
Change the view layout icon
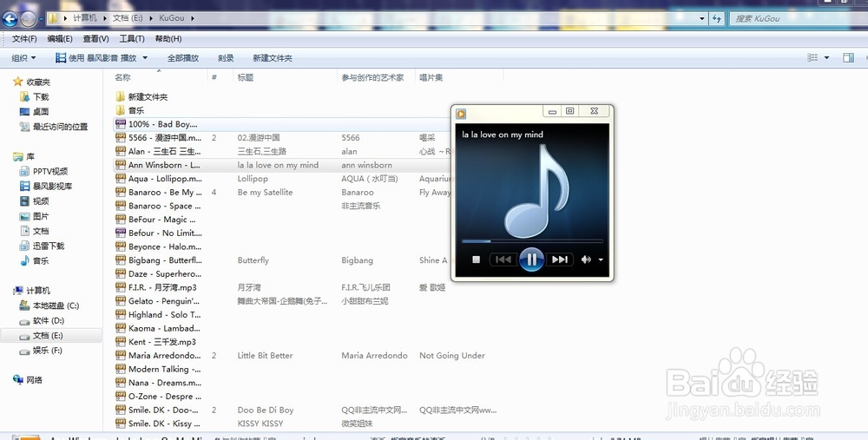812,57
